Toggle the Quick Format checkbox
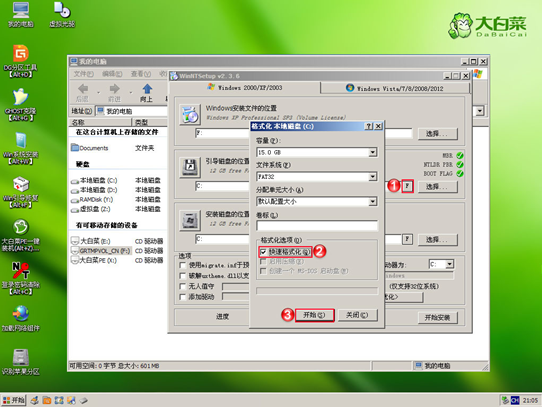542x407 pixels. click(x=263, y=252)
